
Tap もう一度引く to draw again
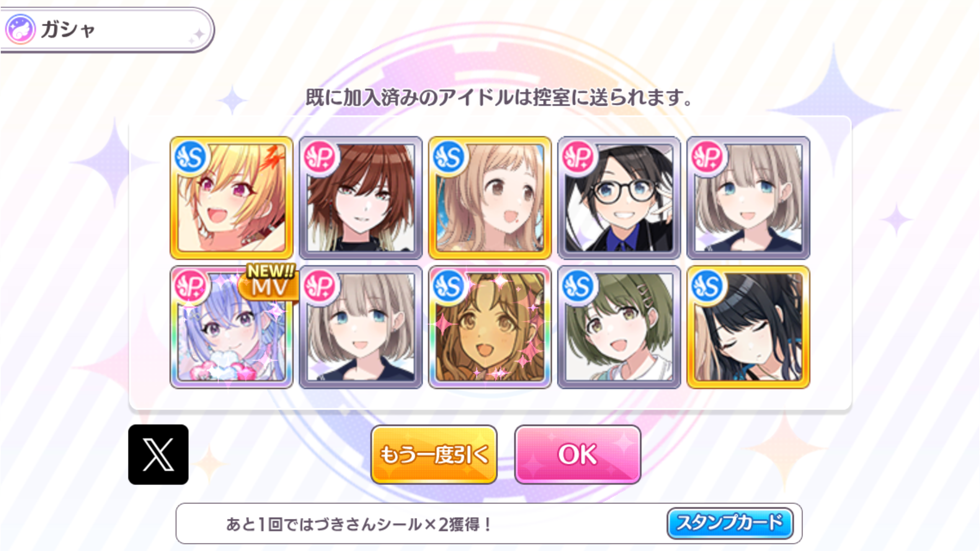[x=434, y=454]
